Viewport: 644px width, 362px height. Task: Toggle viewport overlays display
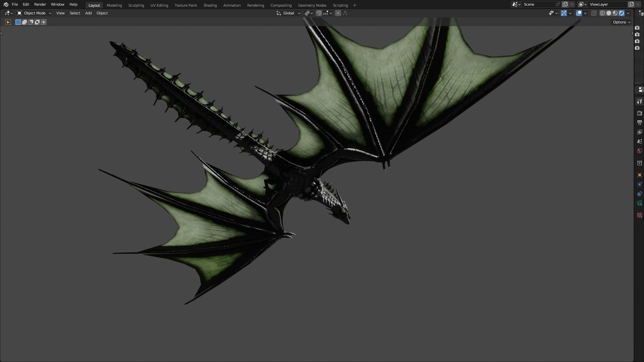tap(579, 13)
